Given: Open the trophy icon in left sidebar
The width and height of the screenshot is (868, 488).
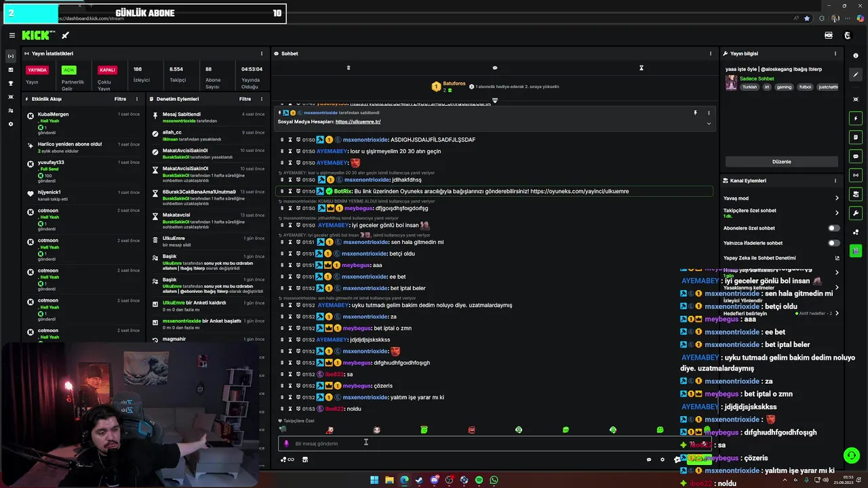Looking at the screenshot, I should 10,83.
